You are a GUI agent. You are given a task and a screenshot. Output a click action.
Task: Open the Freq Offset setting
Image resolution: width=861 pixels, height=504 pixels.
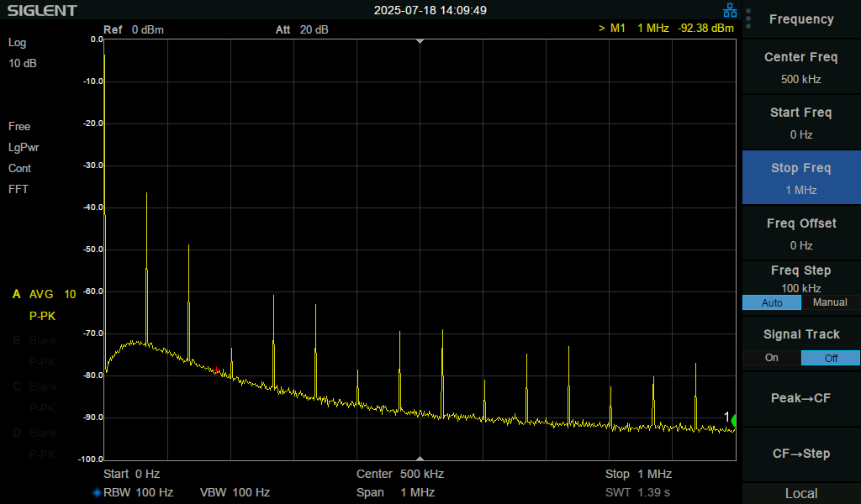(801, 234)
